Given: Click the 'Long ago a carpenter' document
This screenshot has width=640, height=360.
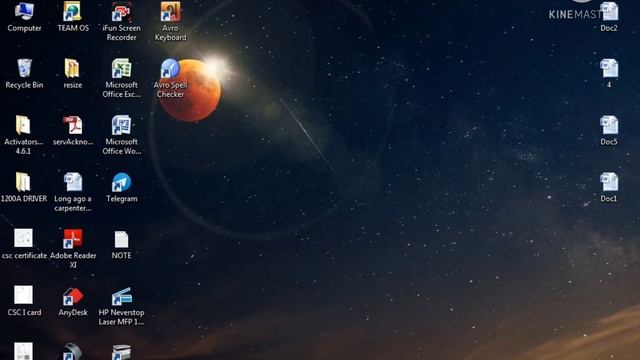Looking at the screenshot, I should point(73,192).
